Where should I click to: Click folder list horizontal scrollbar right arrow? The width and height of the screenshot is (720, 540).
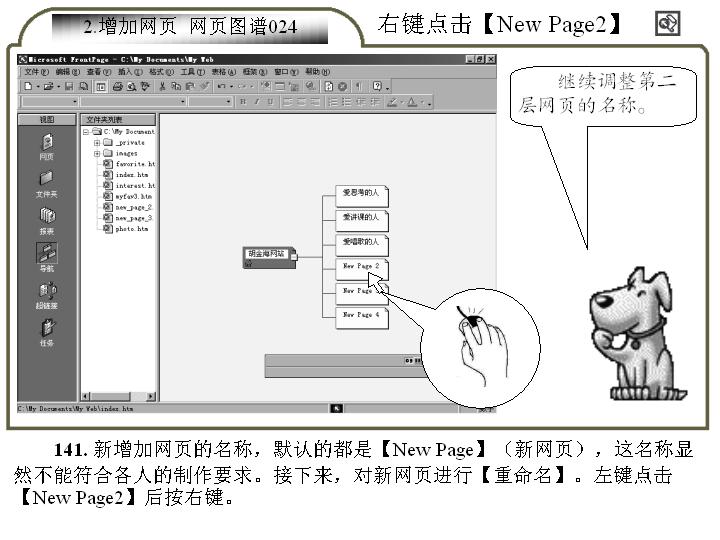click(151, 396)
